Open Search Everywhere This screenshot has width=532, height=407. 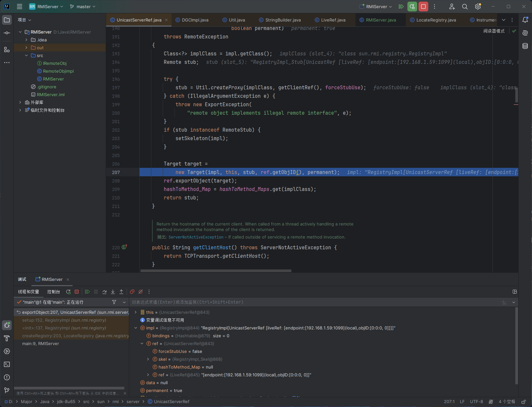point(465,7)
